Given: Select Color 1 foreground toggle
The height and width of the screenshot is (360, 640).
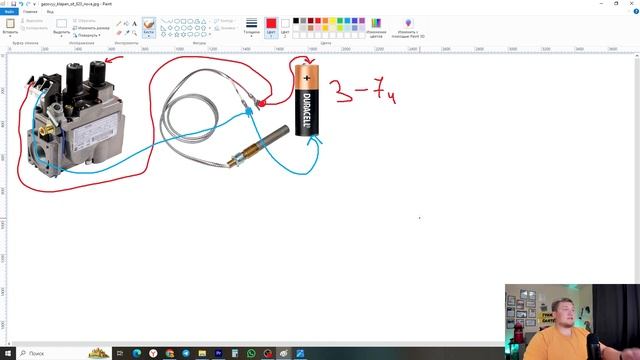Looking at the screenshot, I should pos(271,27).
